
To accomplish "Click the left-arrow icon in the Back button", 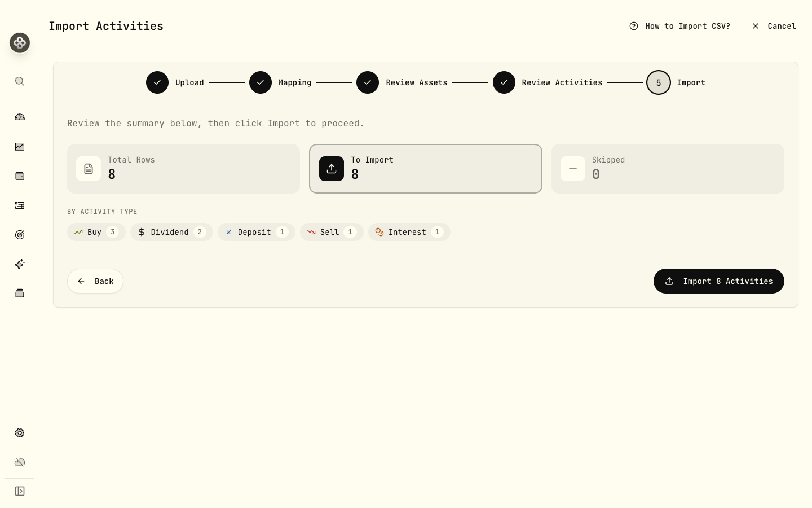I will tap(81, 281).
